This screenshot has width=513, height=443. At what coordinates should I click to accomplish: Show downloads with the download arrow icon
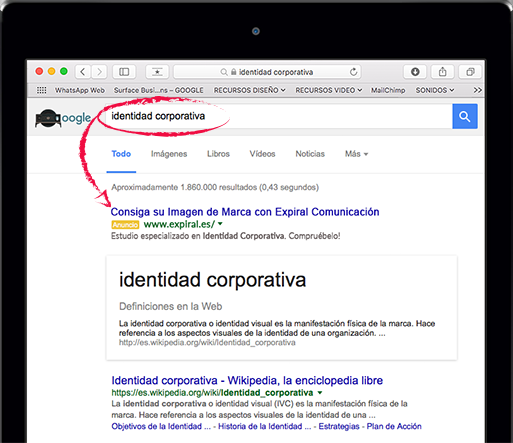pos(415,72)
